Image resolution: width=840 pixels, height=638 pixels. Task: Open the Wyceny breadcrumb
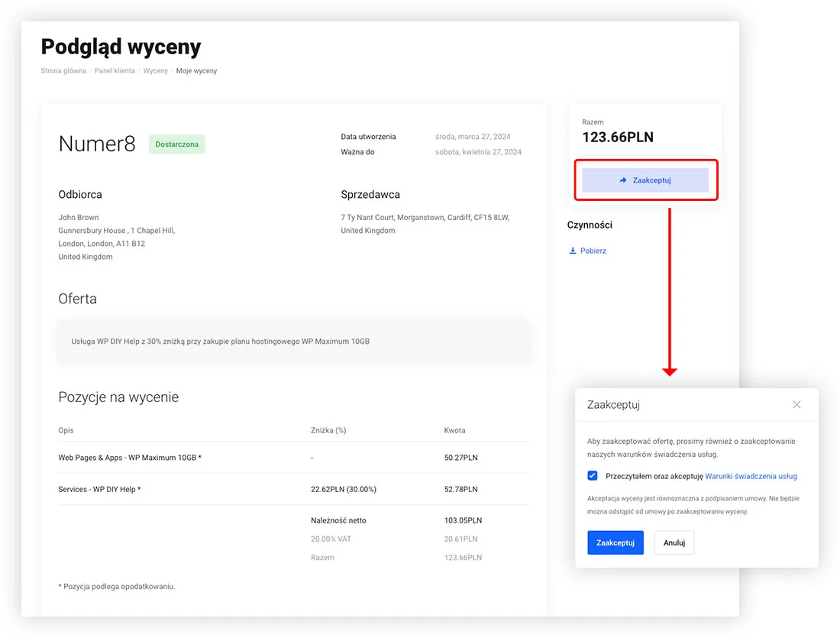155,71
